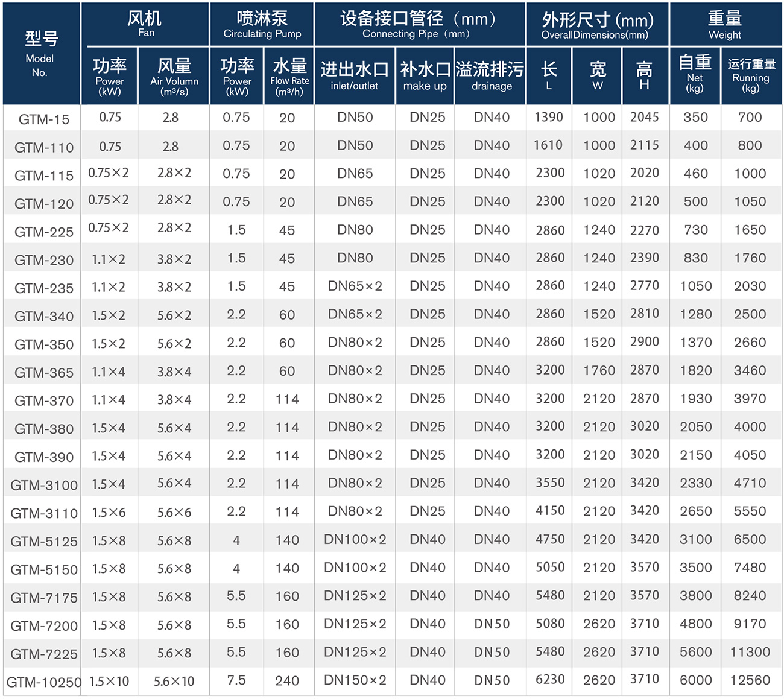This screenshot has width=784, height=699.
Task: Select the air volume cell 5.6×10
Action: (x=174, y=682)
